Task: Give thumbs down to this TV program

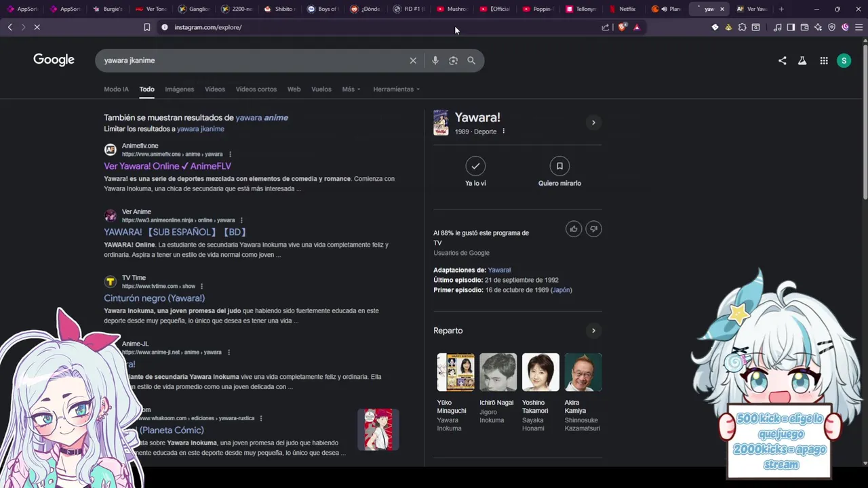Action: pos(593,229)
